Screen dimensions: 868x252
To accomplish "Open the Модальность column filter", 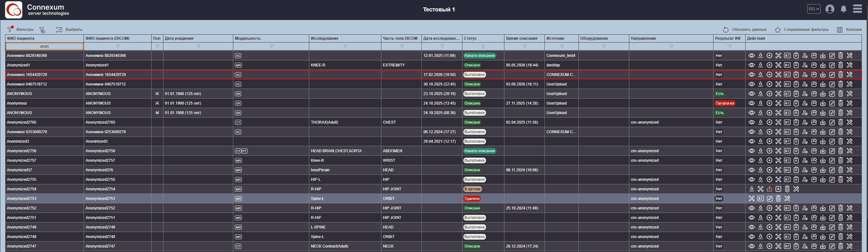I will [271, 47].
